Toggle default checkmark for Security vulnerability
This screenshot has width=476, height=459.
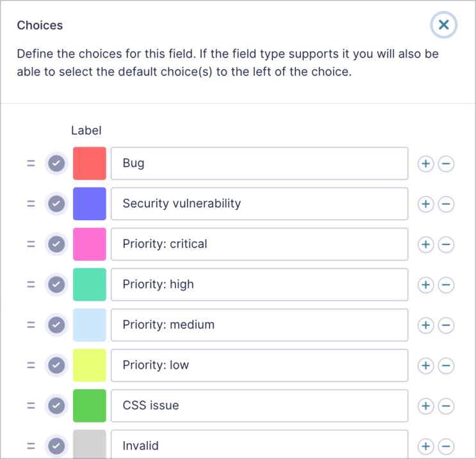pos(57,204)
